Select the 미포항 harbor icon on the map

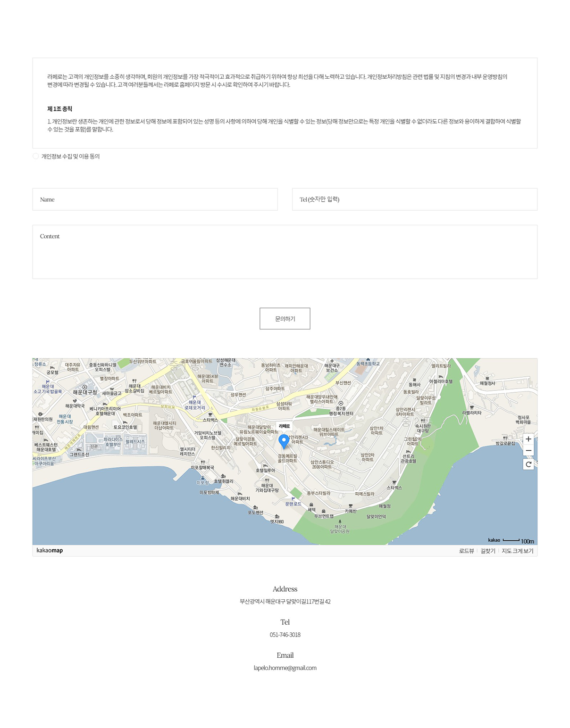point(202,478)
